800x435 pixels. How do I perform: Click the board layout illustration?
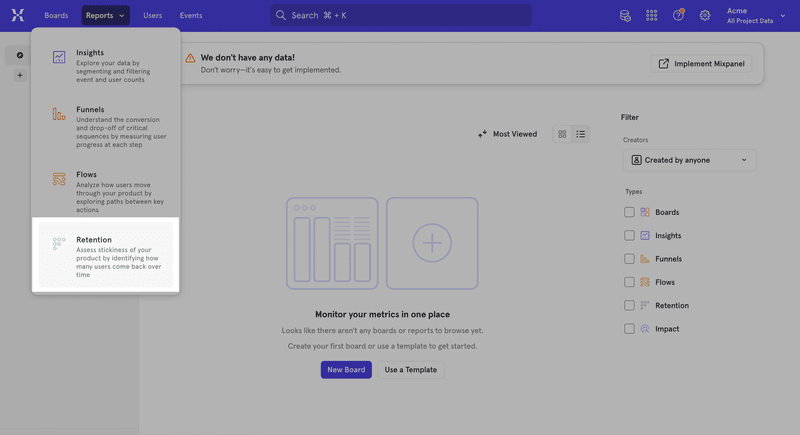[x=332, y=243]
